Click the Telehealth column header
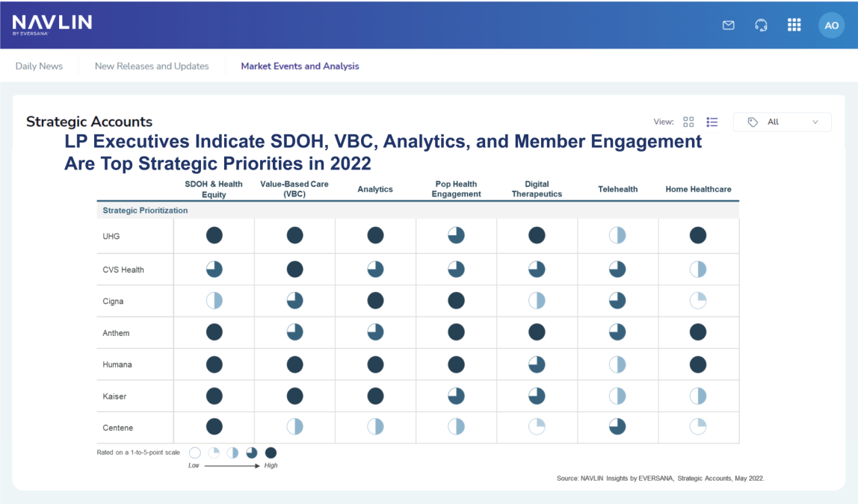This screenshot has width=858, height=504. pyautogui.click(x=618, y=189)
